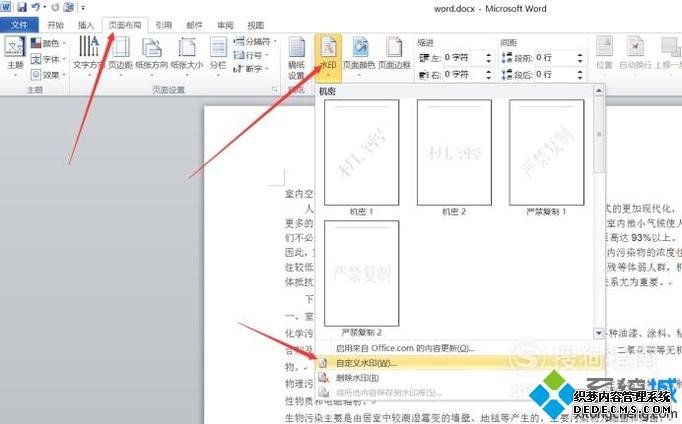Click the 自定义水印 menu icon
The width and height of the screenshot is (682, 424).
324,363
